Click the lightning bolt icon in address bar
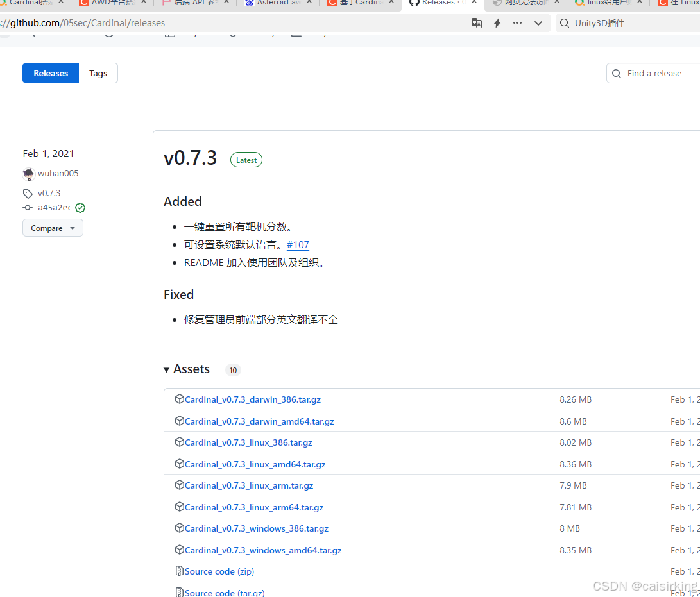The width and height of the screenshot is (700, 597). (x=497, y=23)
